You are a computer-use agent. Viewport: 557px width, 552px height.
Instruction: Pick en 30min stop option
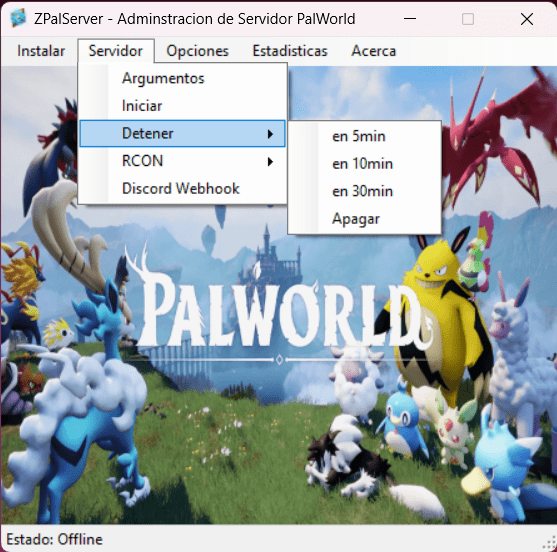tap(364, 191)
